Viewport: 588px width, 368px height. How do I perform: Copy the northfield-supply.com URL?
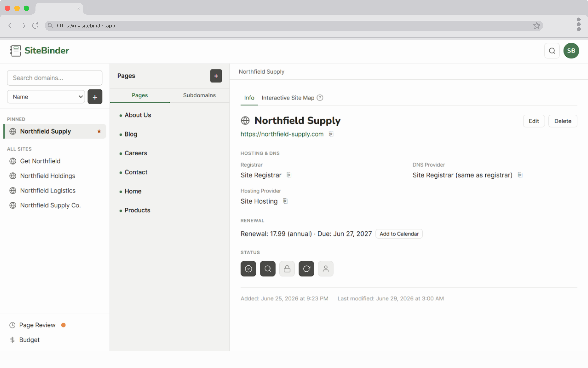pos(331,134)
